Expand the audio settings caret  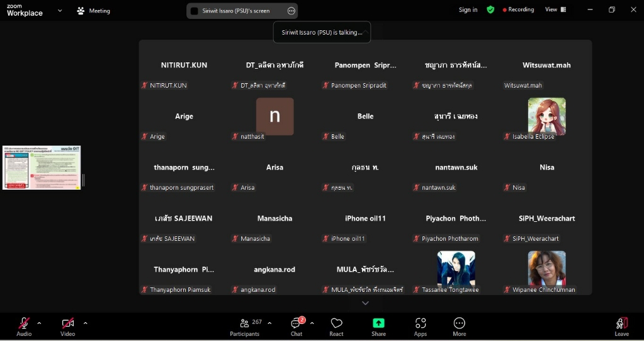point(39,323)
